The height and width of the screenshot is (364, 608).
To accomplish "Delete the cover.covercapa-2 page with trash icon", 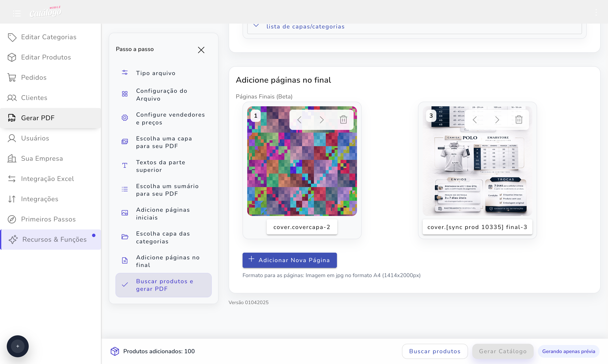I will point(343,119).
